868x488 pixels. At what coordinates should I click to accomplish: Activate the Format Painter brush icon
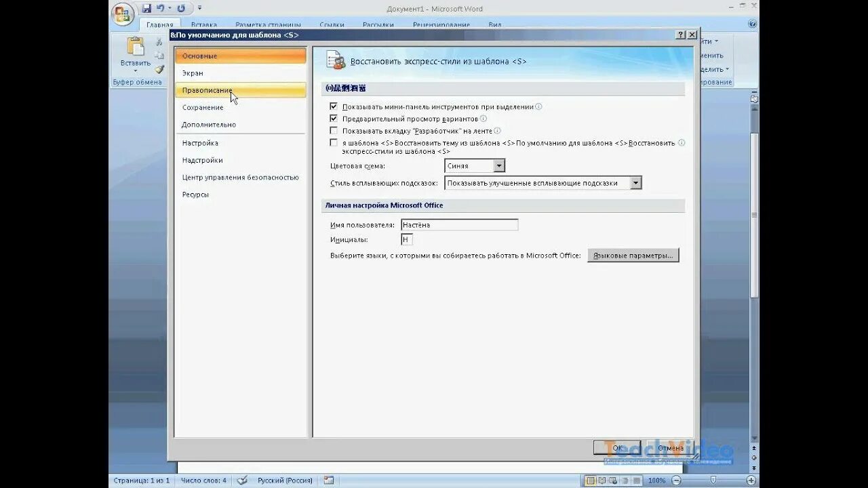point(159,69)
